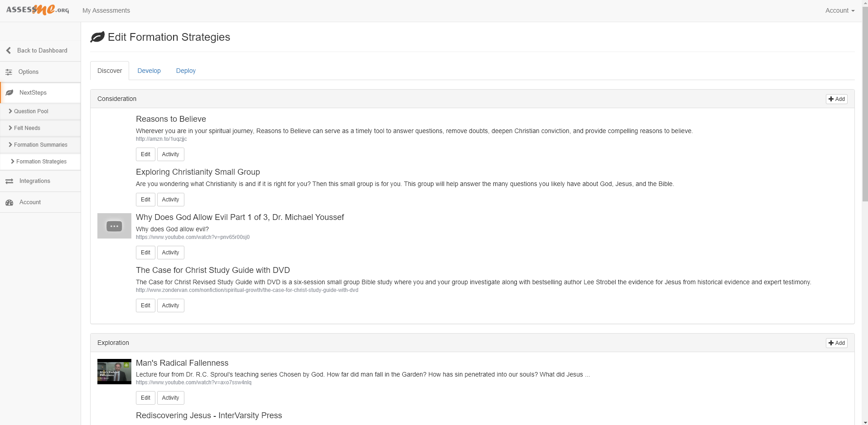
Task: Click the Back to Dashboard arrow icon
Action: coord(9,51)
